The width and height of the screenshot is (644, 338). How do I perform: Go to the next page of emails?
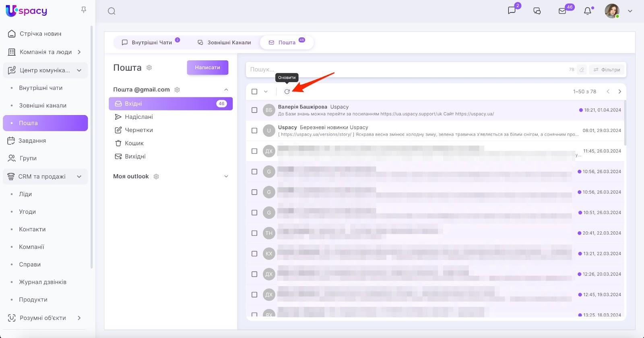620,92
